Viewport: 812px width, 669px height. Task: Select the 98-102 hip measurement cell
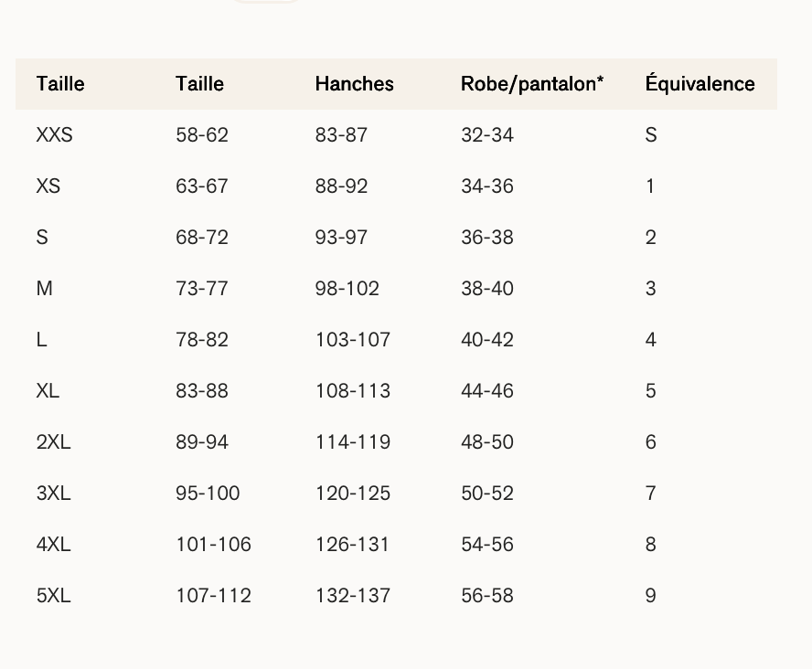coord(347,289)
